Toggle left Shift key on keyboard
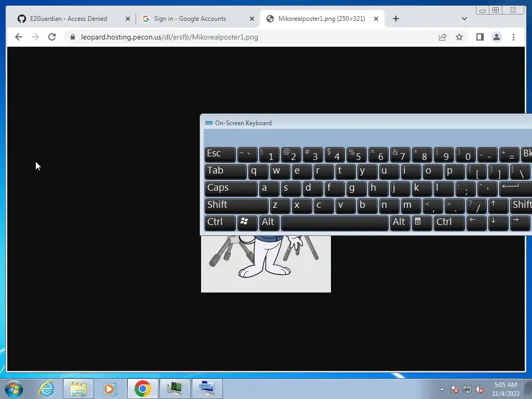532x399 pixels. (236, 206)
